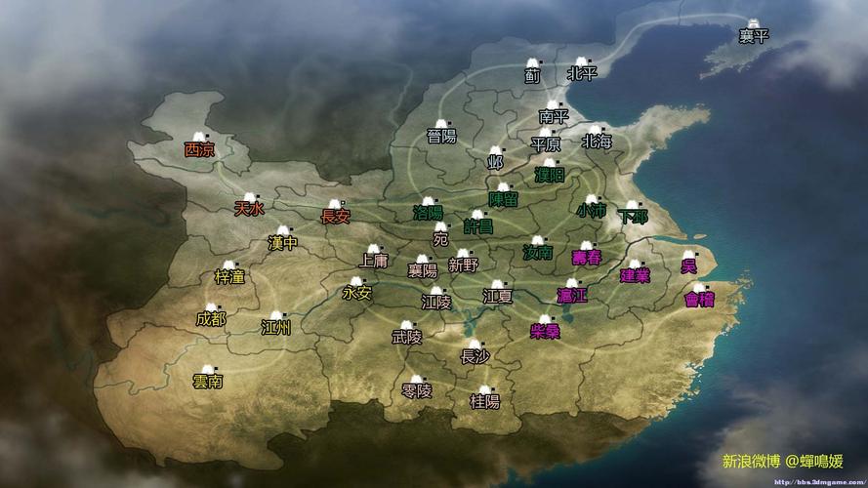Select the city marker above 西凉

tap(199, 137)
